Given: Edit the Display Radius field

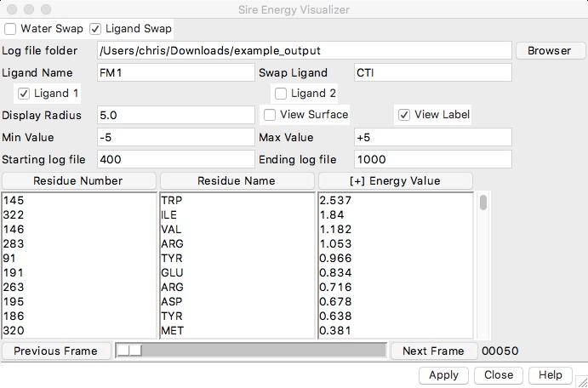Looking at the screenshot, I should (176, 115).
